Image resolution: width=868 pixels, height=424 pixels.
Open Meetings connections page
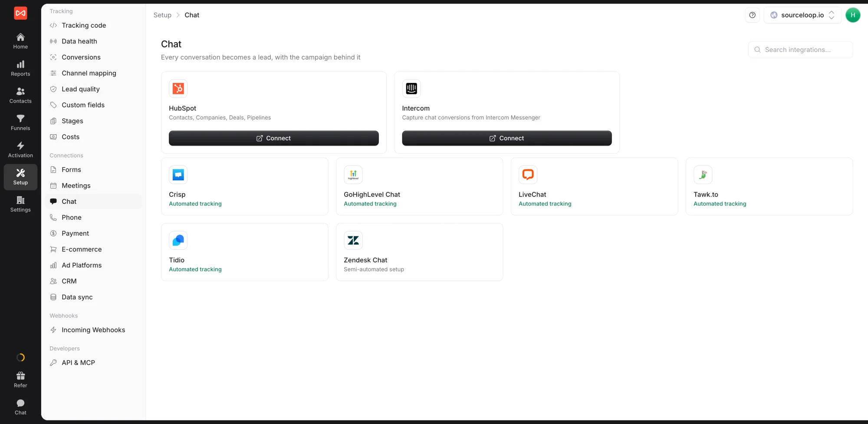tap(93, 186)
